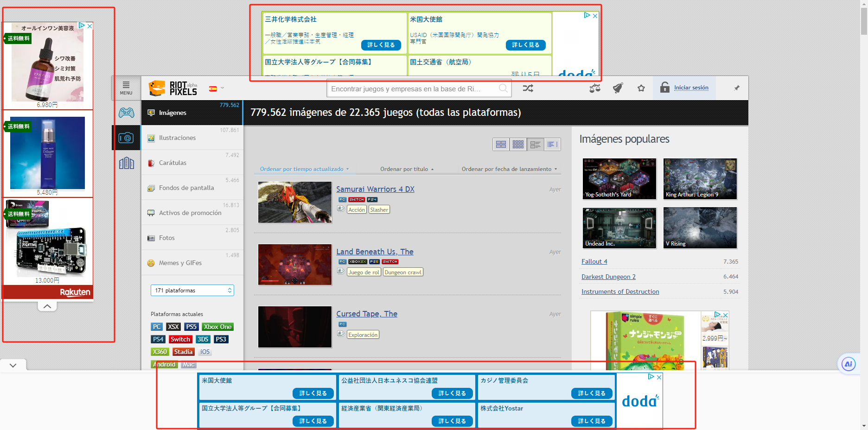Switch to the small grid view
This screenshot has height=430, width=868.
tap(518, 145)
